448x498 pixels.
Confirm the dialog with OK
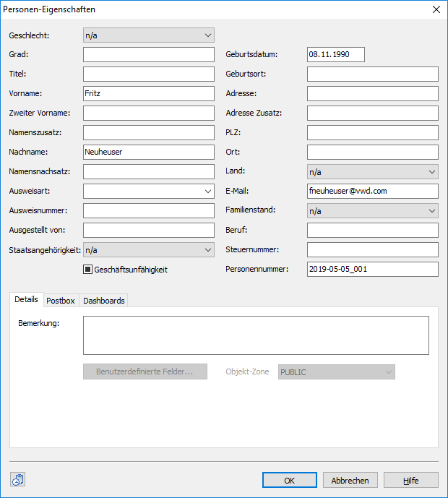pos(289,481)
